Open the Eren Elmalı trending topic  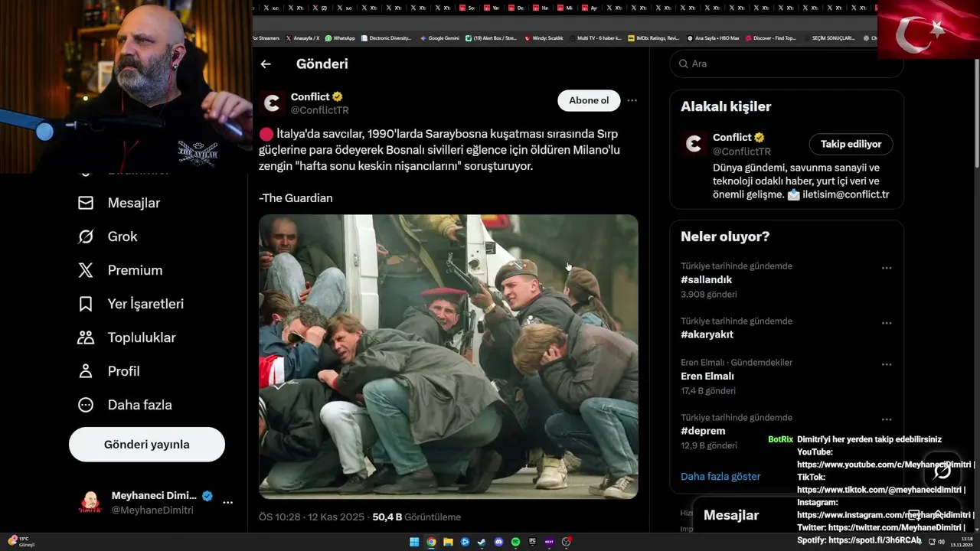(x=707, y=376)
